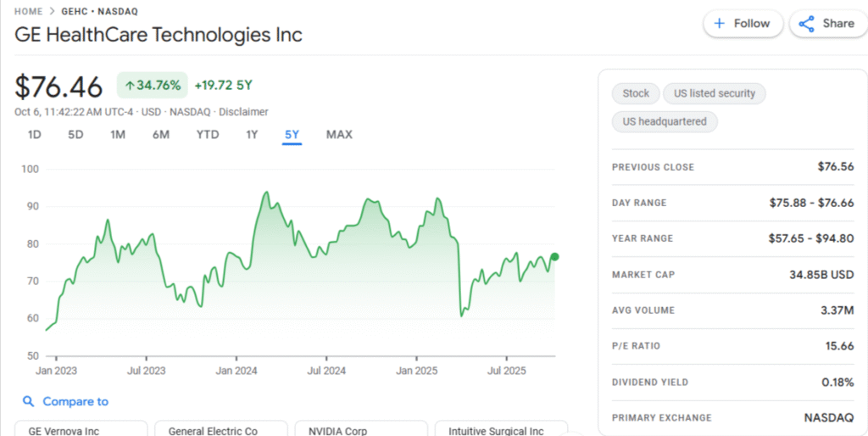This screenshot has height=436, width=868.
Task: Switch to YTD chart view
Action: coord(208,134)
